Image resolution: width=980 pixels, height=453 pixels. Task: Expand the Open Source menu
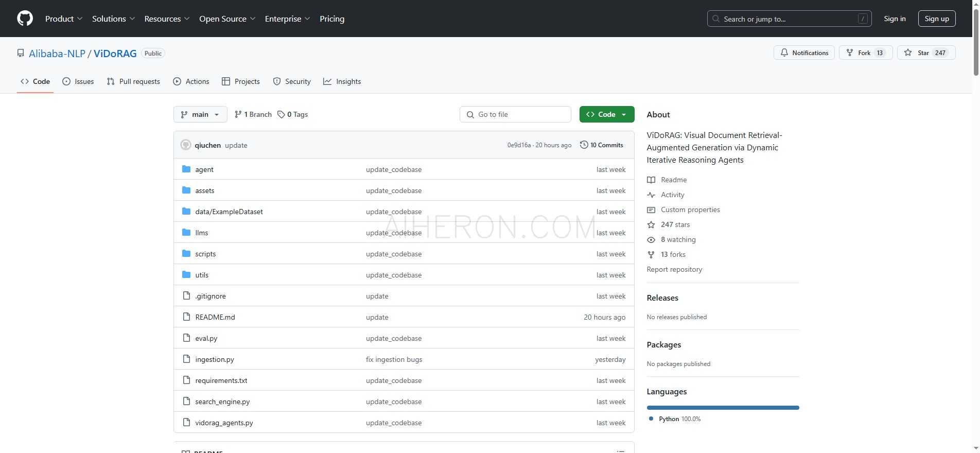click(227, 19)
